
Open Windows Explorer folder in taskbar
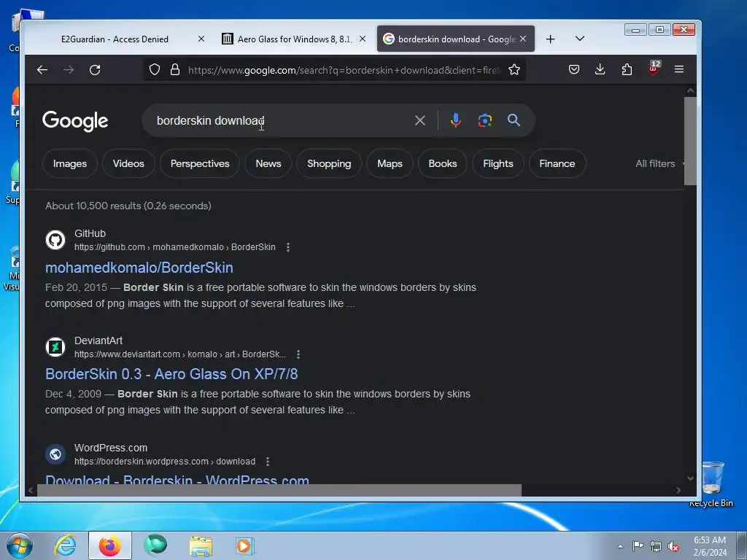pos(201,545)
